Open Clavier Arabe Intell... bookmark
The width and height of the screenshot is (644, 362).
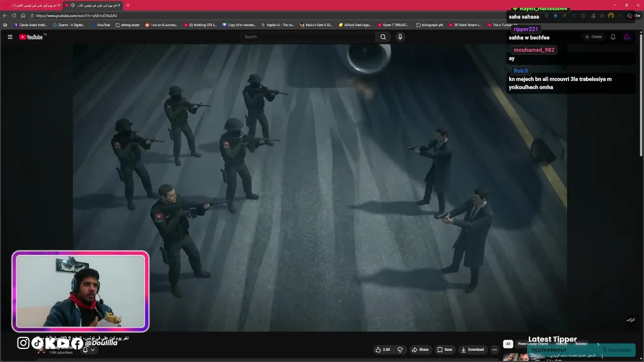click(30, 25)
